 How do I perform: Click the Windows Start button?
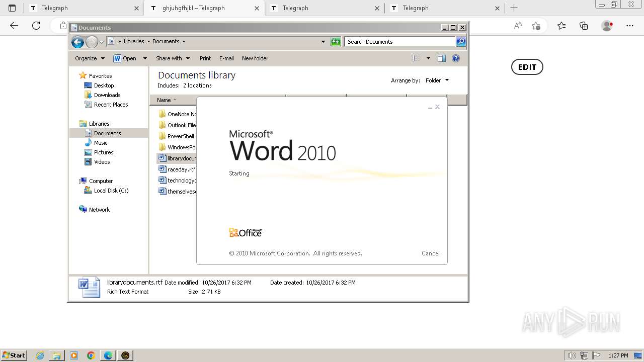tap(14, 355)
